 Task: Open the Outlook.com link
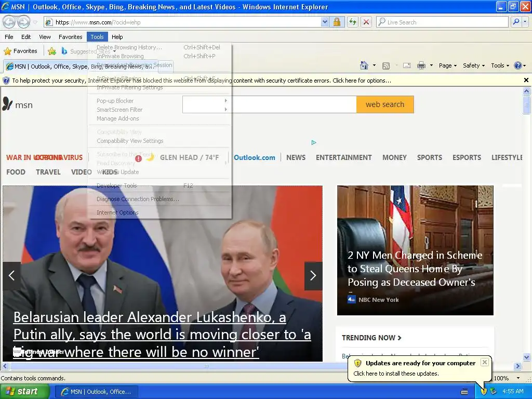coord(255,157)
